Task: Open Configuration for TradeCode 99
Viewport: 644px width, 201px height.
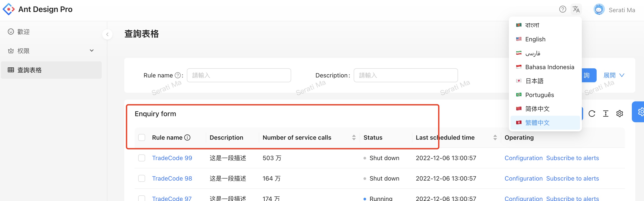Action: [x=523, y=158]
